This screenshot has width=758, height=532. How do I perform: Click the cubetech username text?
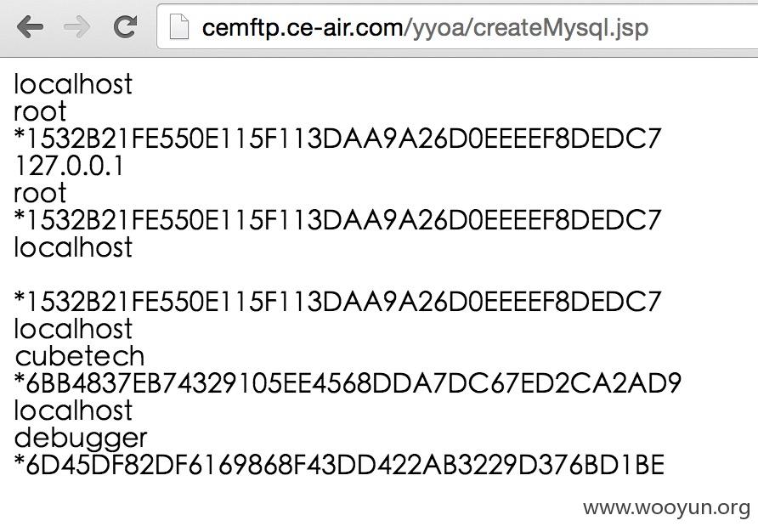pos(80,356)
